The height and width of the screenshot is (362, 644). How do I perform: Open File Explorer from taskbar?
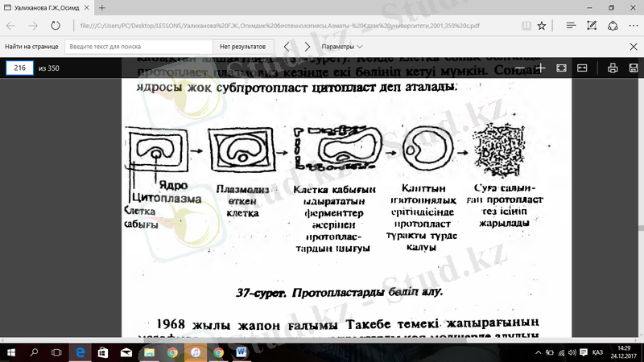[x=149, y=352]
